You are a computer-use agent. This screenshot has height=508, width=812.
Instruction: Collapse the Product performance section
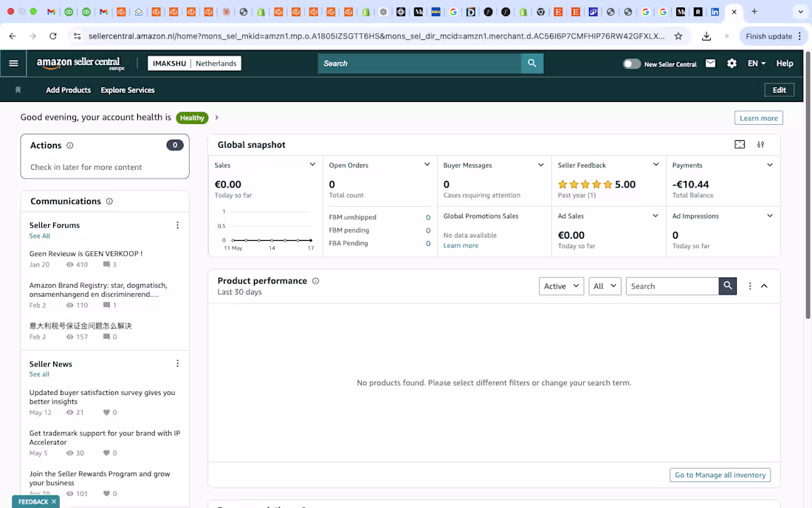[x=764, y=286]
